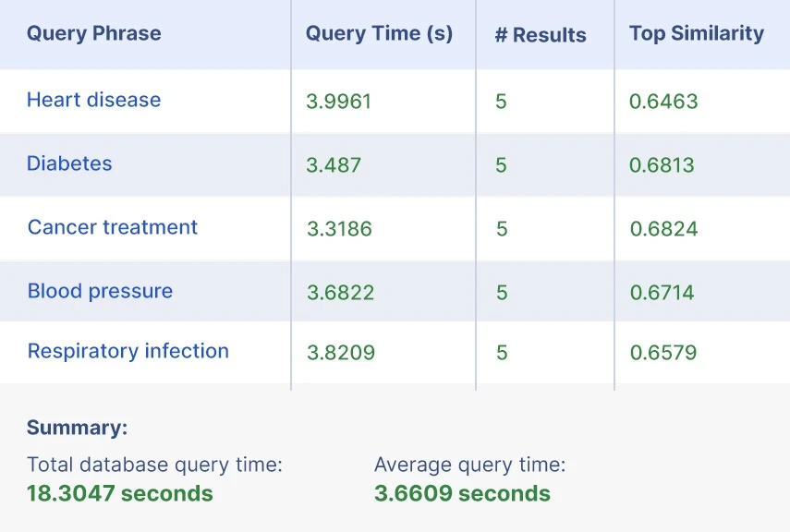Click the 18.3047 seconds total time
Viewport: 790px width, 532px height.
tap(120, 493)
